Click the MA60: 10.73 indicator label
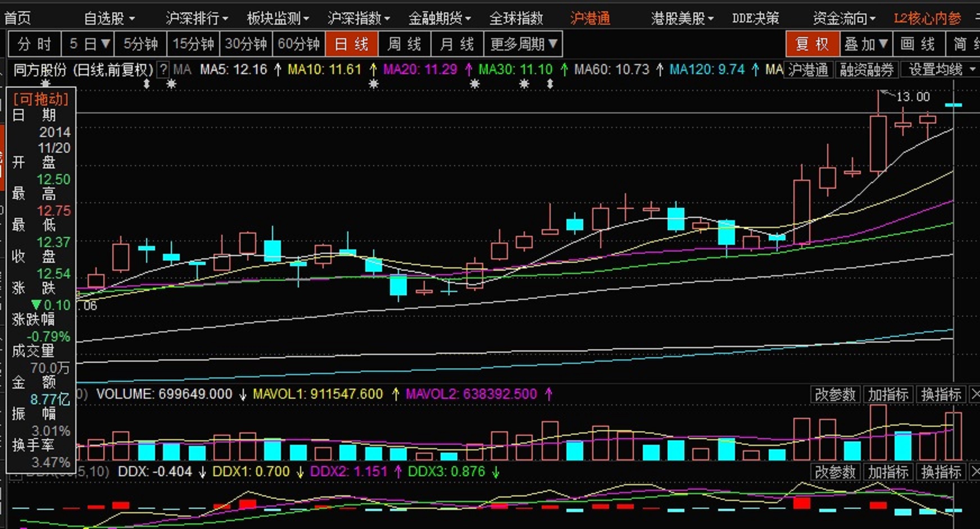The height and width of the screenshot is (529, 980). click(611, 70)
